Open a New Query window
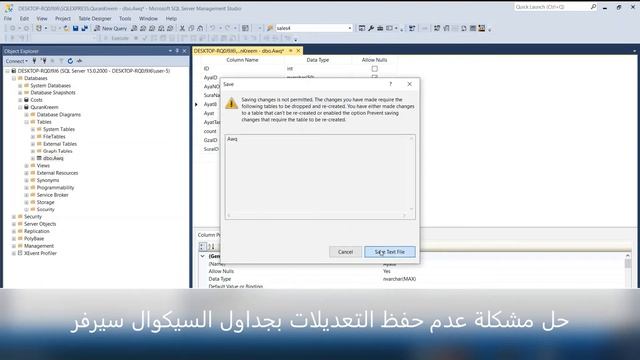This screenshot has height=360, width=640. tap(110, 28)
